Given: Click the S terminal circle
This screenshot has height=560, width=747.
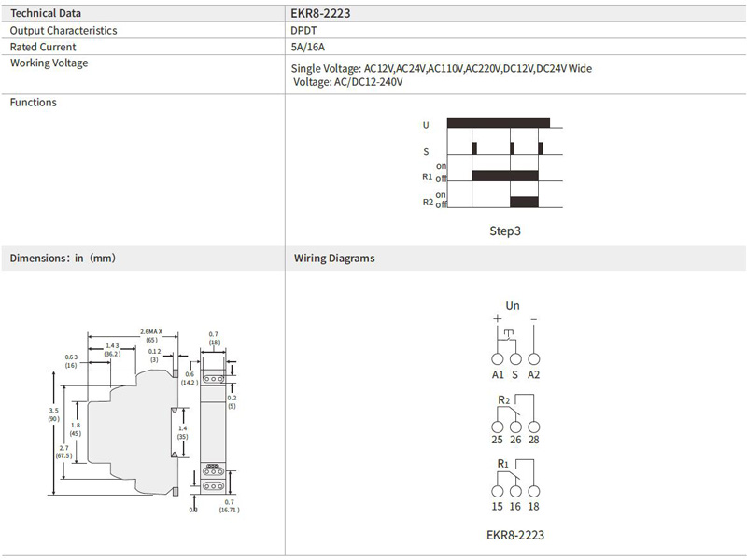Looking at the screenshot, I should point(515,358).
